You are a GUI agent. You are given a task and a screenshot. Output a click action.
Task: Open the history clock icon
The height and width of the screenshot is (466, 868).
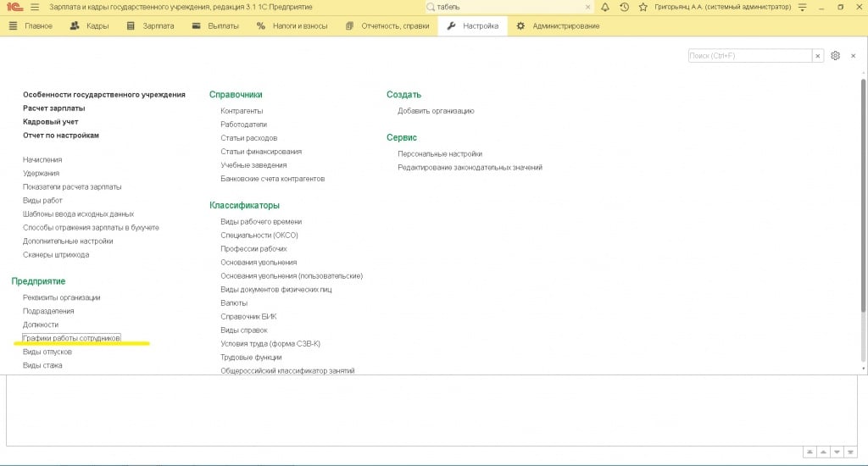pos(625,7)
